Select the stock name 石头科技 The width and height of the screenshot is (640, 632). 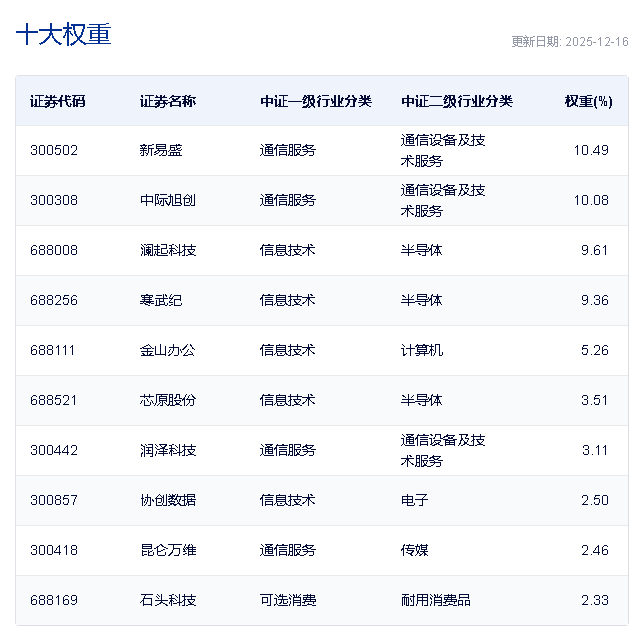tap(168, 600)
